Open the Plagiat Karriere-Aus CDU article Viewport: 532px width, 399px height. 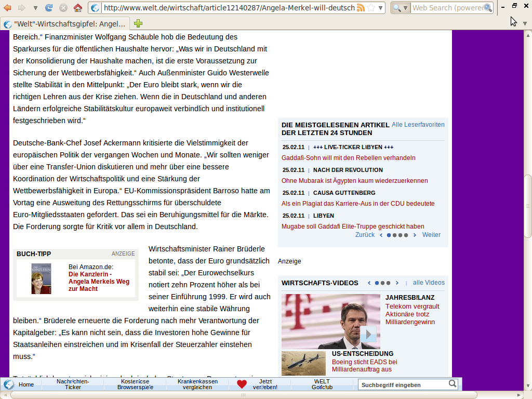(358, 204)
